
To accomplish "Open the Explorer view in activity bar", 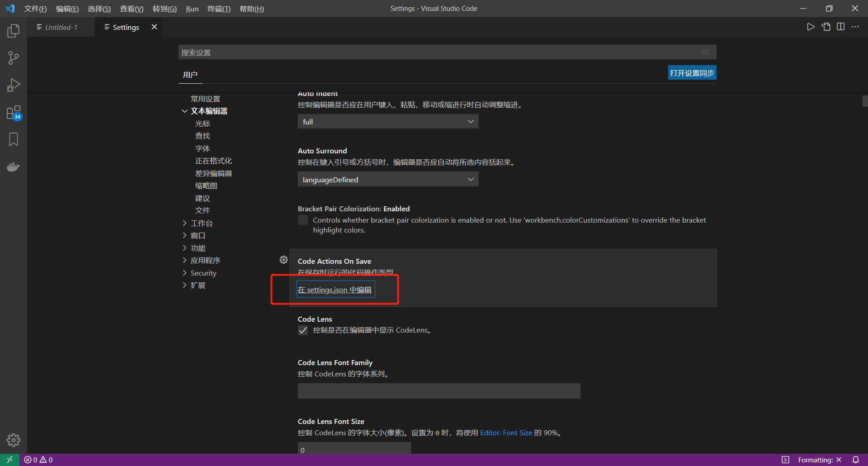I will click(x=14, y=31).
